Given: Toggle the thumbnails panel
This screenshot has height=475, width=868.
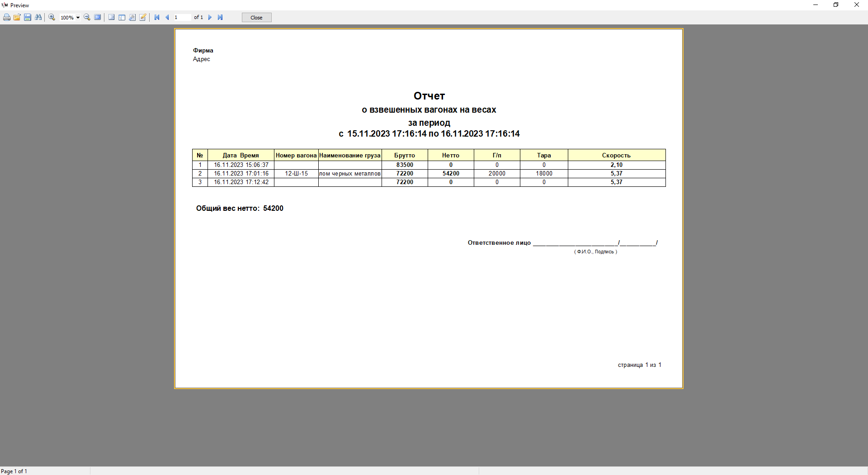Looking at the screenshot, I should [122, 18].
